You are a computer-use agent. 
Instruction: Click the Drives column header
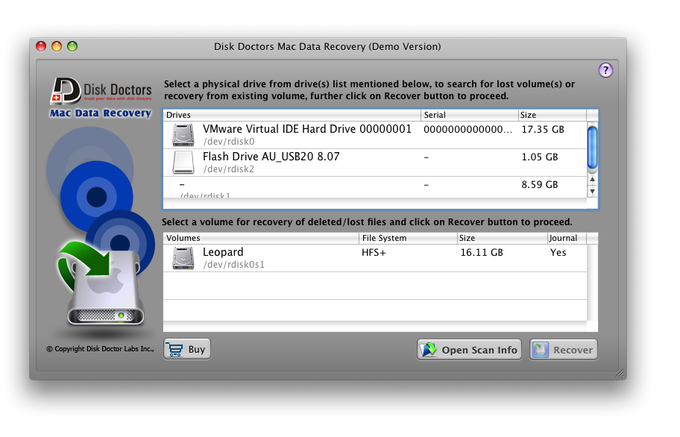pos(291,115)
